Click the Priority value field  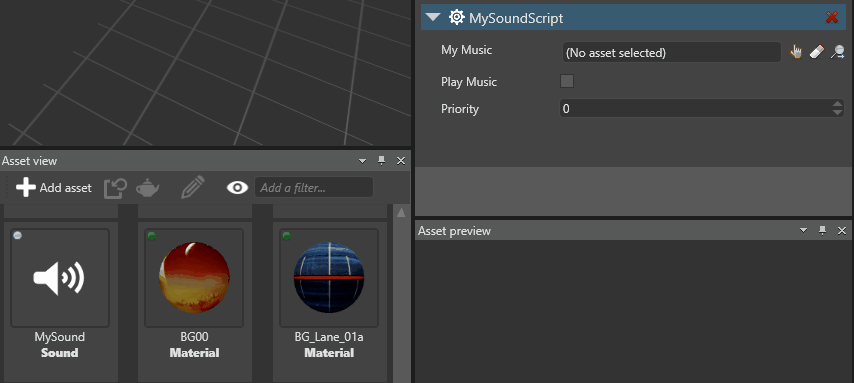click(696, 108)
